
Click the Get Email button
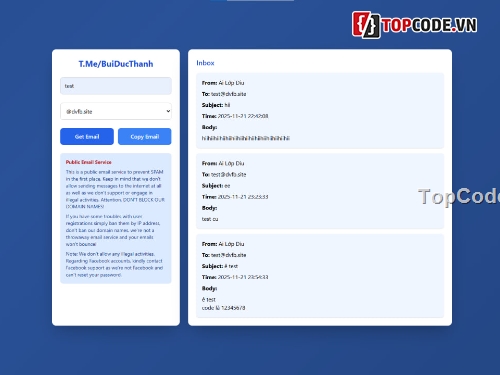point(87,137)
